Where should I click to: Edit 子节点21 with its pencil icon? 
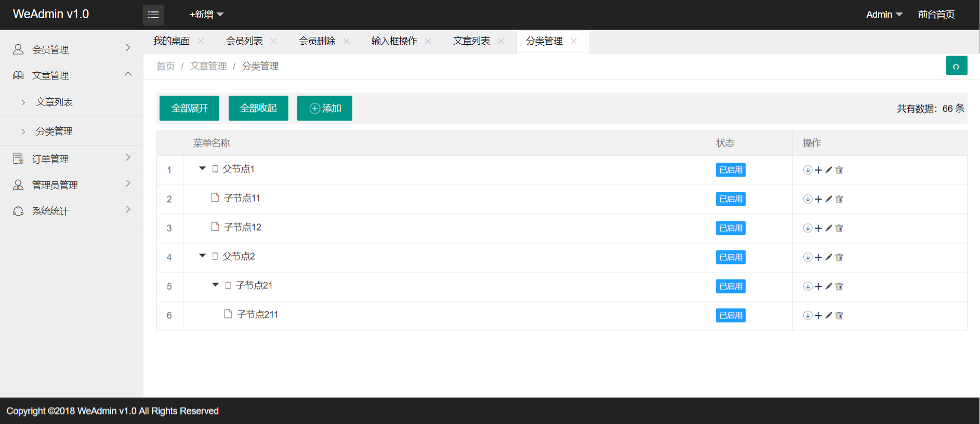[829, 286]
